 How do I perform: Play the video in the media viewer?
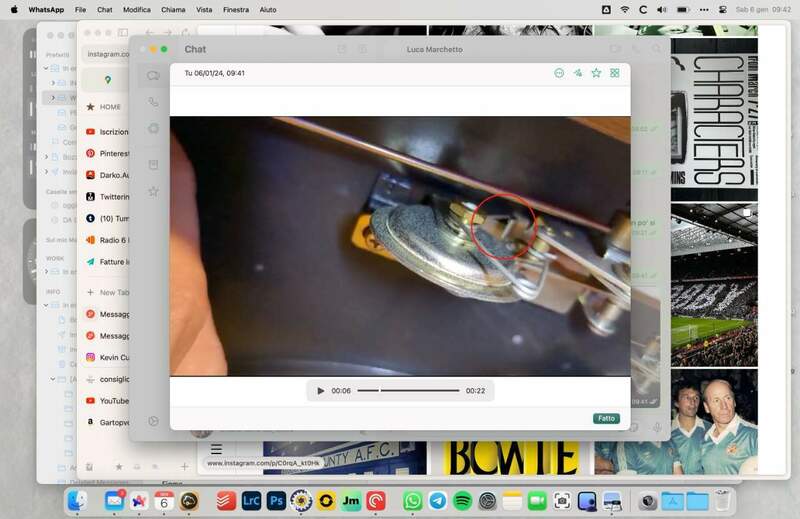point(320,391)
